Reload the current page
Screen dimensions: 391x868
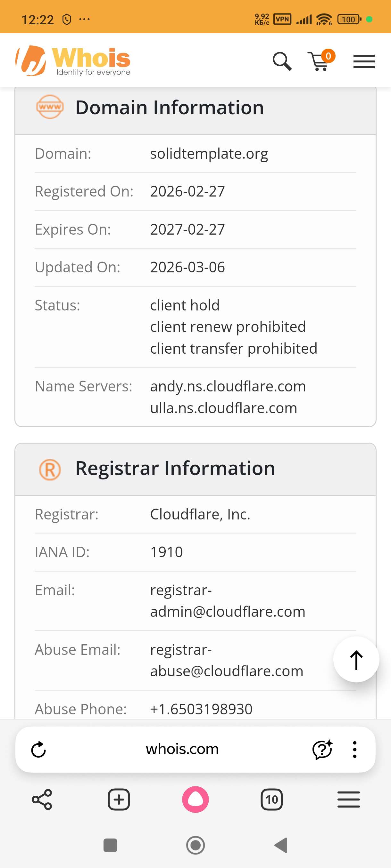(39, 749)
